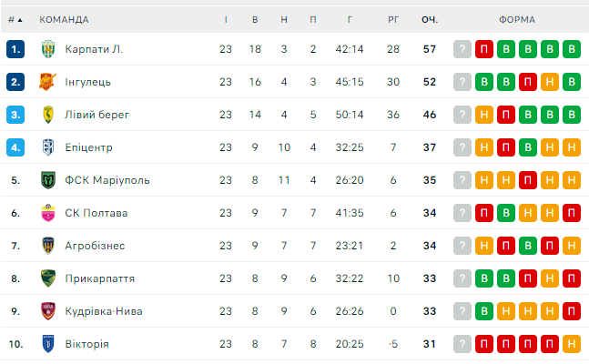
Task: Click the СК Полтава team logo
Action: coord(48,213)
